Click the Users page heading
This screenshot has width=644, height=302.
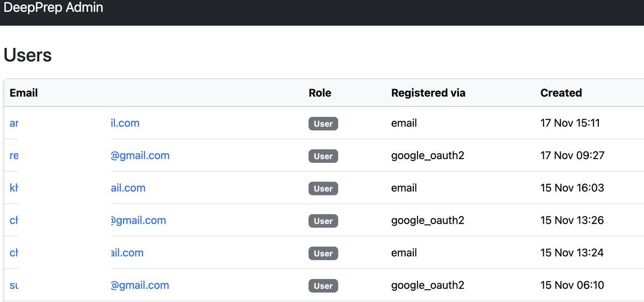pyautogui.click(x=28, y=55)
